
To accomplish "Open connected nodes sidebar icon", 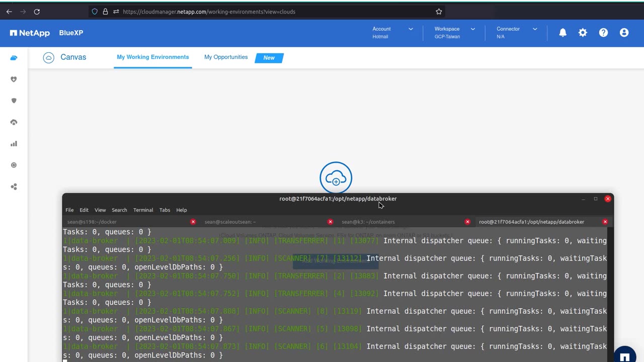I will (14, 187).
